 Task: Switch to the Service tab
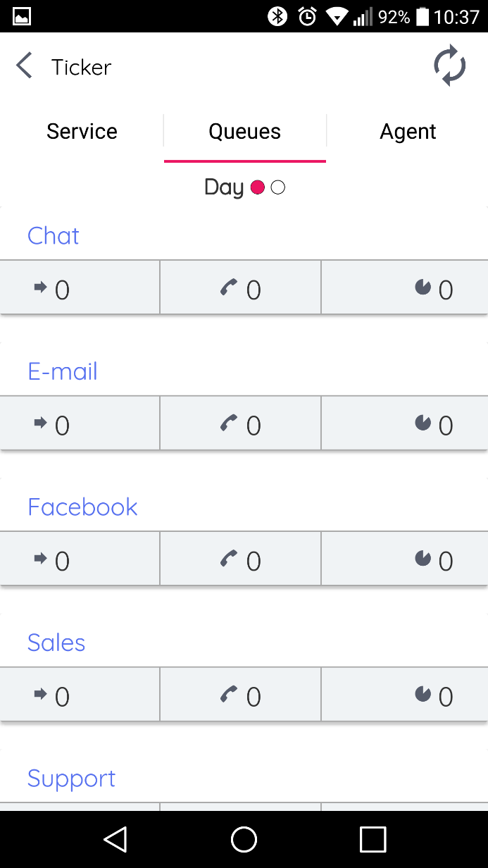(82, 132)
